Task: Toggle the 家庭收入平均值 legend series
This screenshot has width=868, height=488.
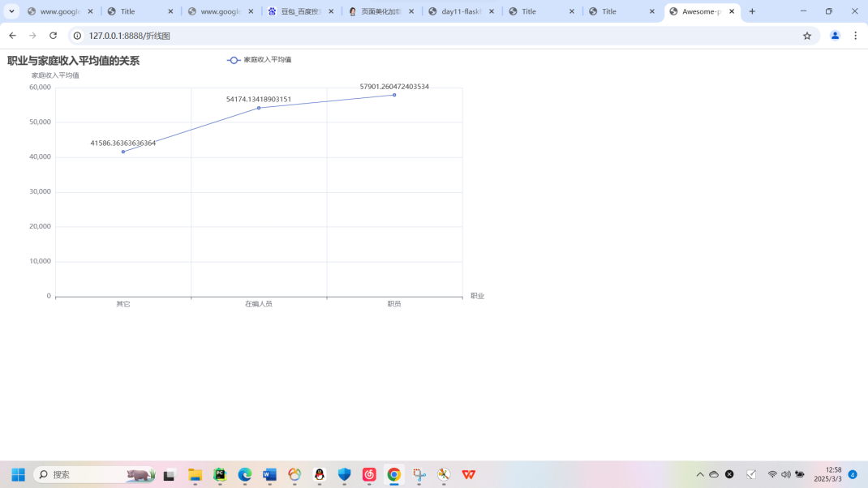Action: 259,60
